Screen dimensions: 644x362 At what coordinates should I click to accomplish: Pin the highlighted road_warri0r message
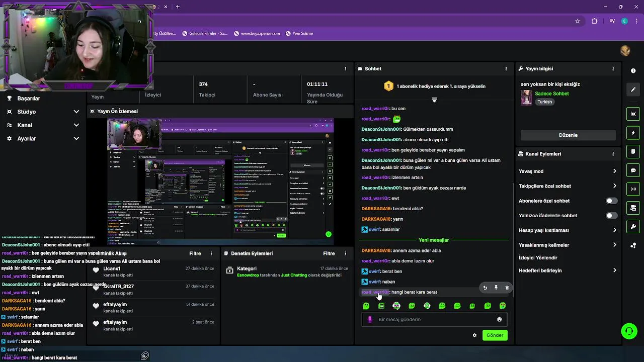tap(496, 288)
